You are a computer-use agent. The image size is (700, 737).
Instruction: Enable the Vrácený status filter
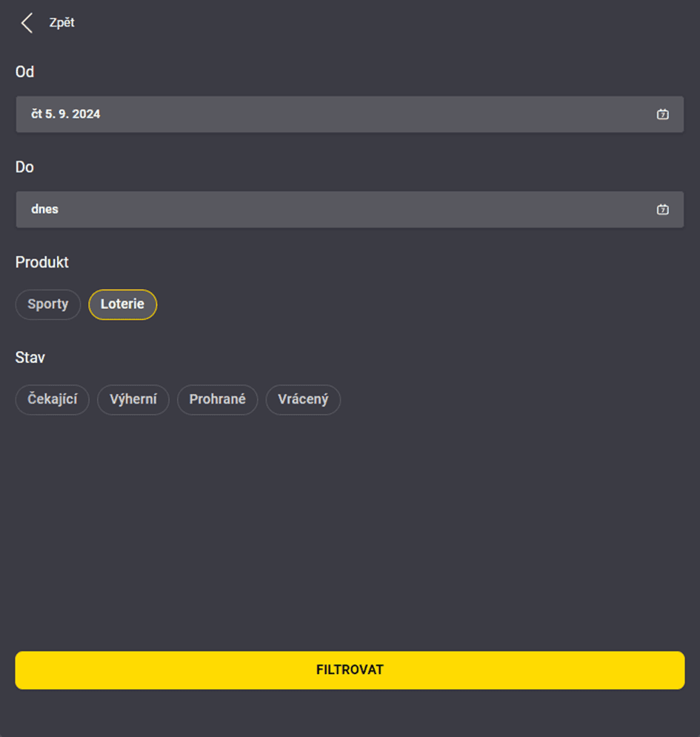point(303,399)
